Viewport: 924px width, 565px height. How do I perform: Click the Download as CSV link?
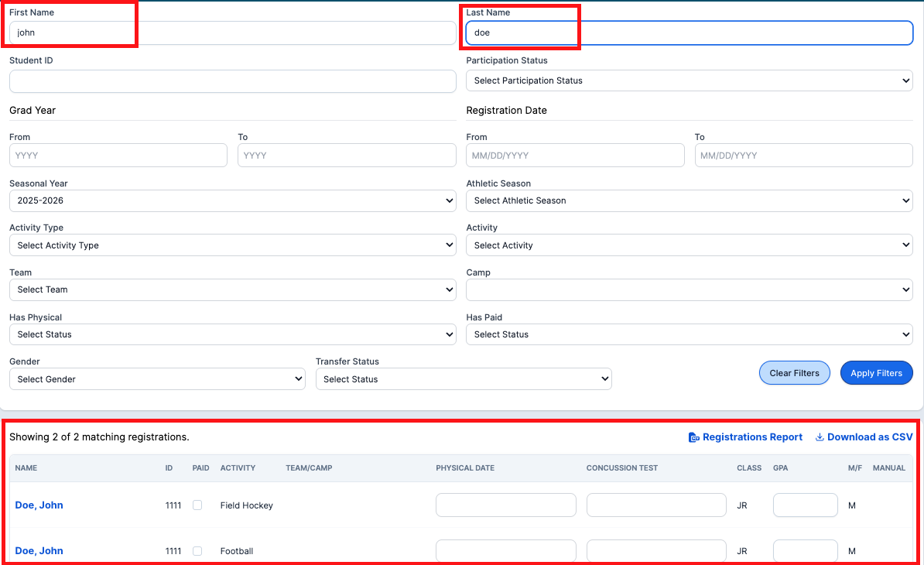[x=864, y=437]
